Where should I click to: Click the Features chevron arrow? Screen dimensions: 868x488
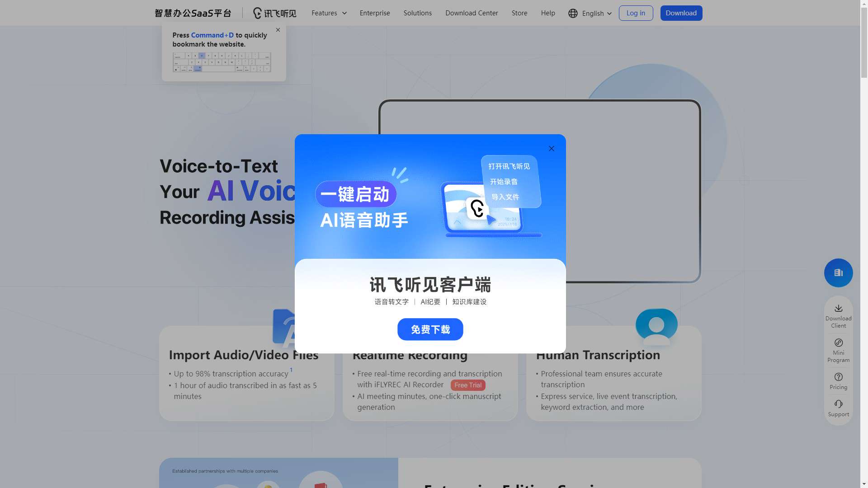(x=344, y=13)
